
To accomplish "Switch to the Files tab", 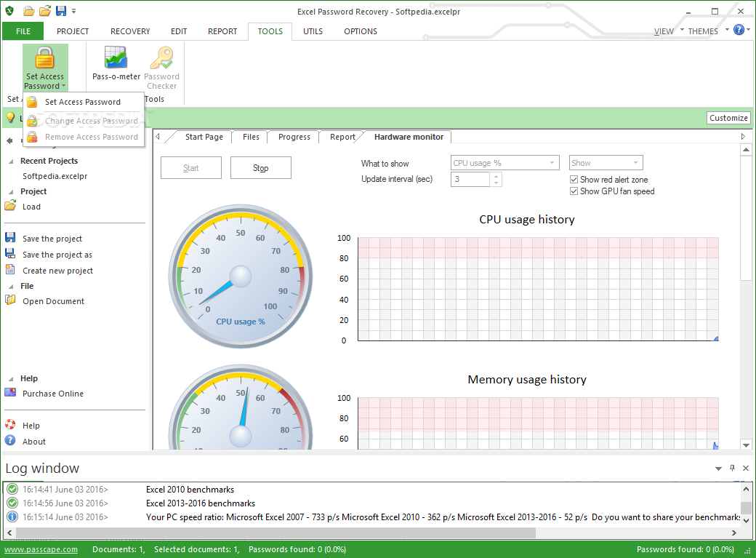I will (x=251, y=137).
